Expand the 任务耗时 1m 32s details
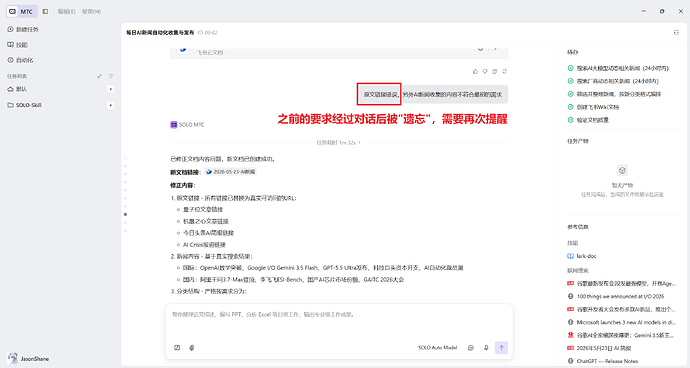This screenshot has height=368, width=690. tap(338, 143)
